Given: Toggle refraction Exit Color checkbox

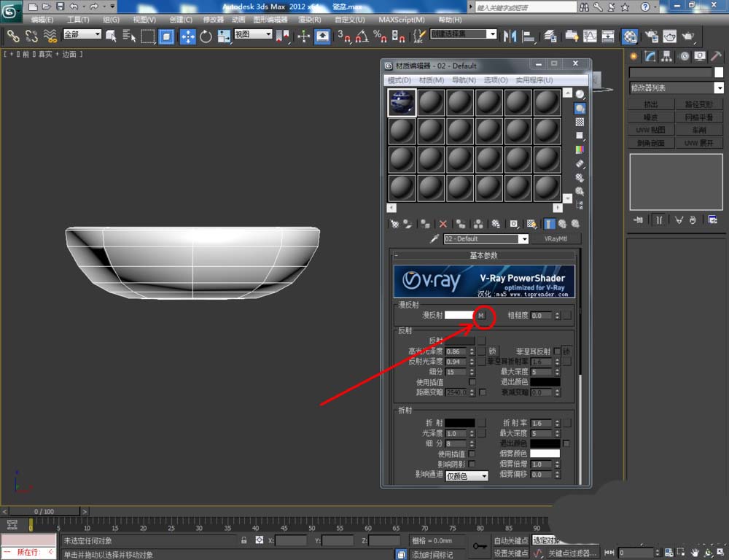Looking at the screenshot, I should click(x=566, y=443).
